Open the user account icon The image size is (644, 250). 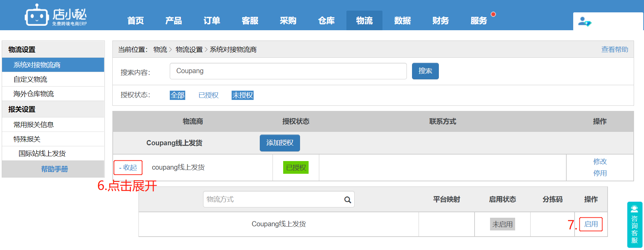pos(585,22)
